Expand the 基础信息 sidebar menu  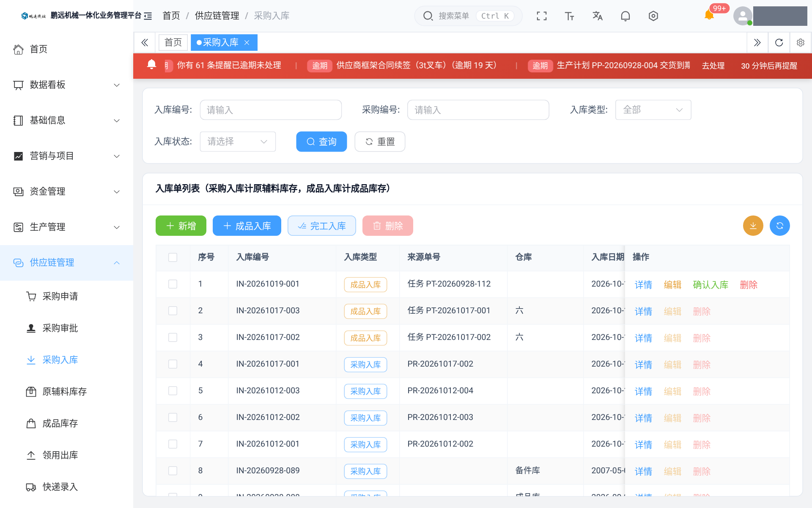click(67, 120)
